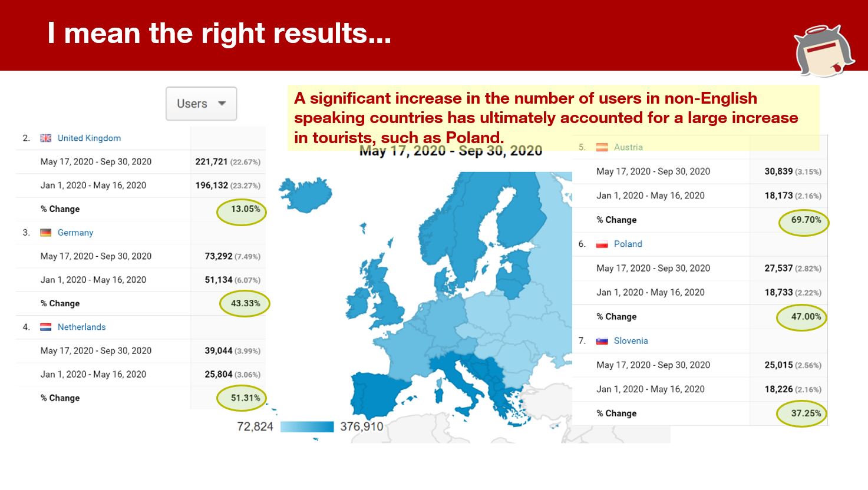The image size is (868, 490).
Task: Open the United Kingdom country link
Action: tap(89, 138)
